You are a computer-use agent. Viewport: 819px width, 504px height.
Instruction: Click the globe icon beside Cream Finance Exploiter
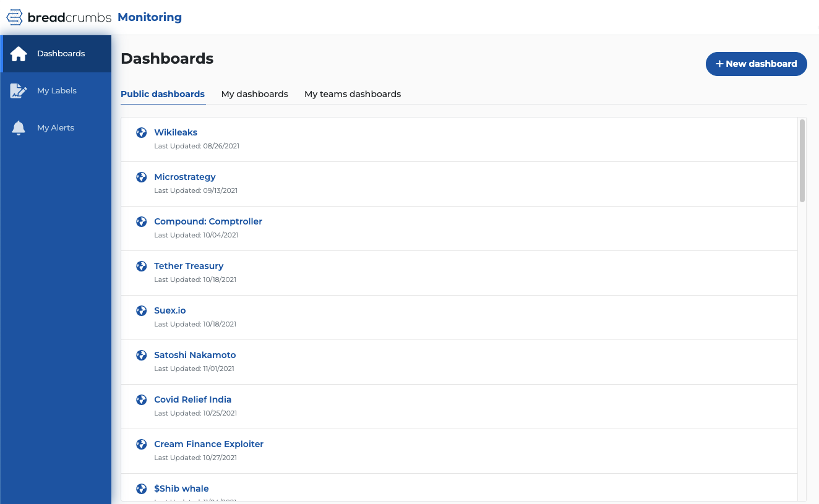[141, 444]
